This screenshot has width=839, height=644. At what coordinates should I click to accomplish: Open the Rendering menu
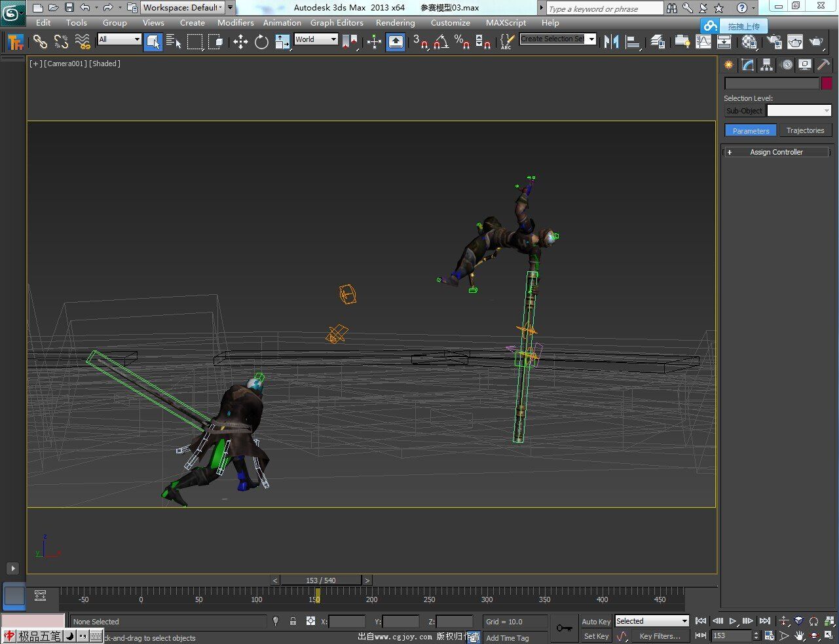395,22
